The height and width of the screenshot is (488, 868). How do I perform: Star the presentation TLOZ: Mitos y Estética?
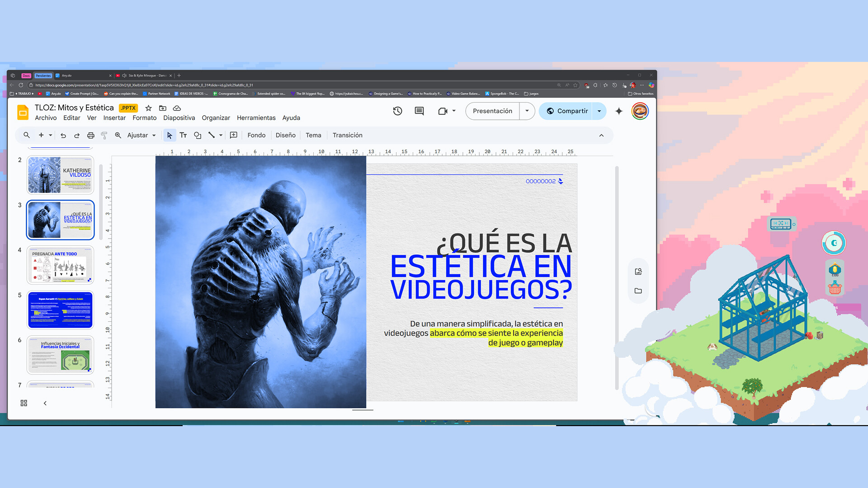(x=148, y=108)
